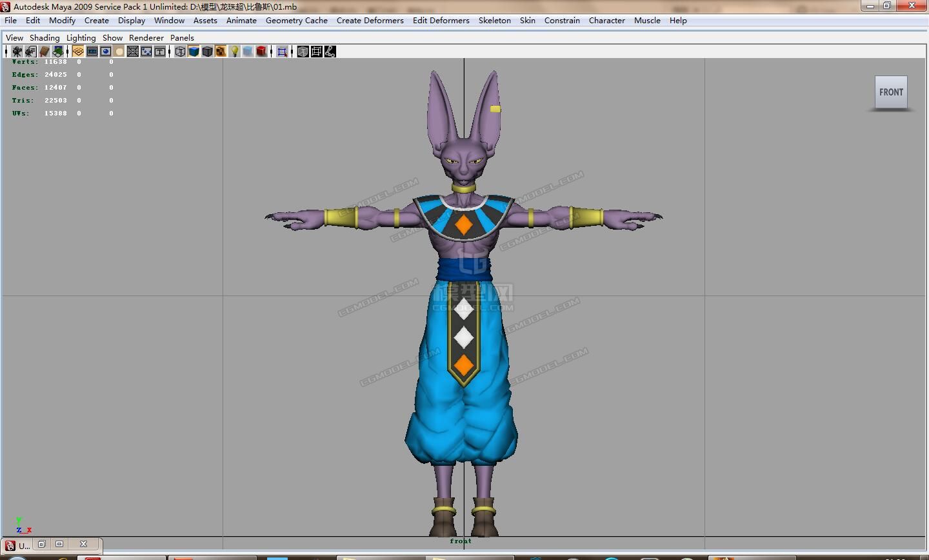Open the Muscle menu
Image resolution: width=929 pixels, height=560 pixels.
point(647,21)
